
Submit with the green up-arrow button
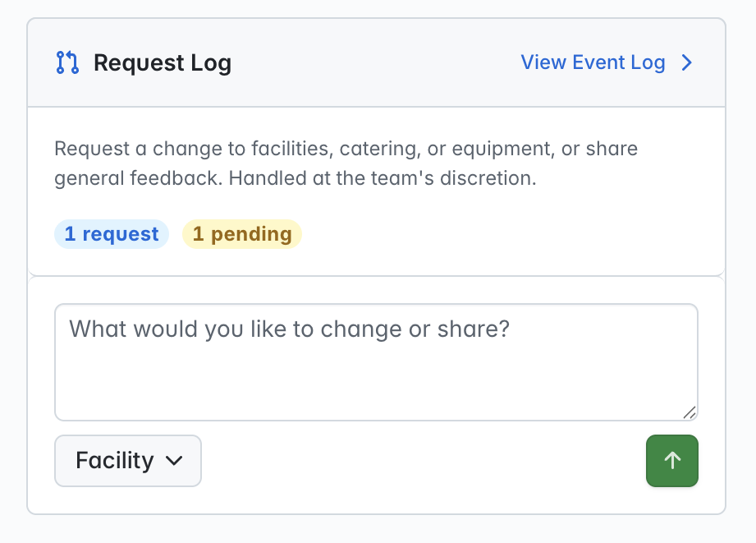pos(672,461)
